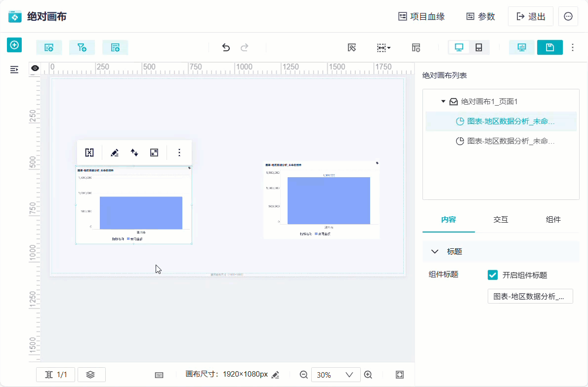Open the alignment options dropdown
Screen dimensions: 588x387
click(x=383, y=47)
